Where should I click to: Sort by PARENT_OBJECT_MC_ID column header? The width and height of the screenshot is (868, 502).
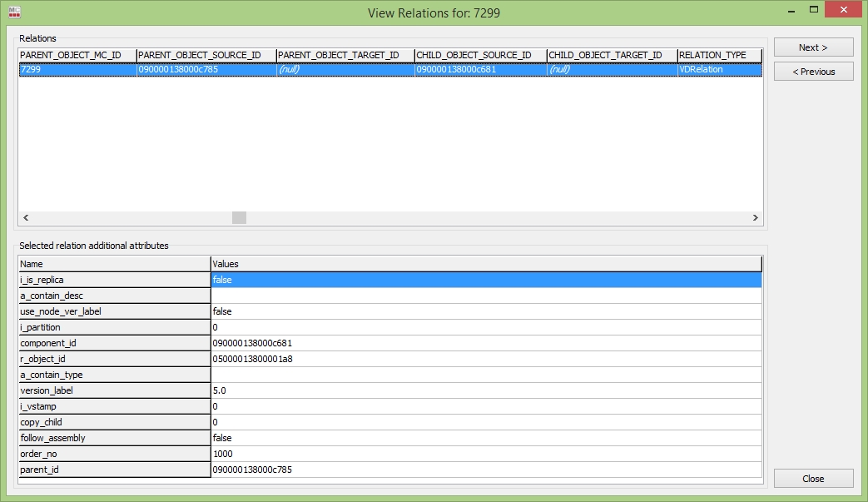point(77,55)
